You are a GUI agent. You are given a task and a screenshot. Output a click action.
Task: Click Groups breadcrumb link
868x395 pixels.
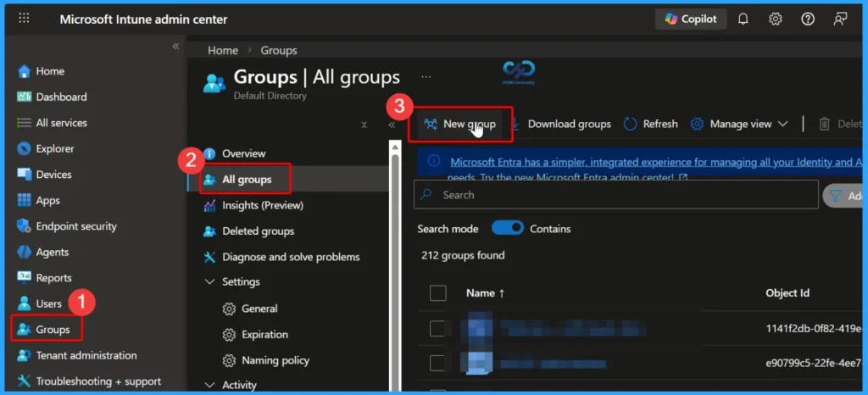click(279, 50)
